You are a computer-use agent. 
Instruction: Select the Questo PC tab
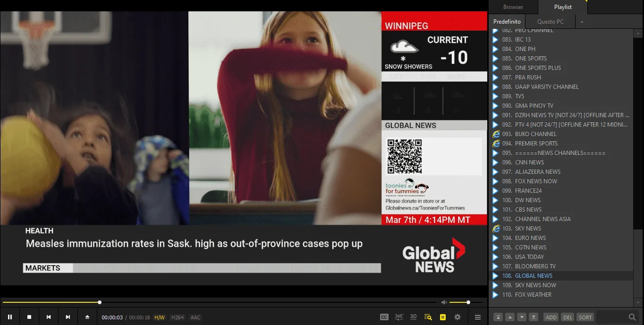pyautogui.click(x=551, y=22)
